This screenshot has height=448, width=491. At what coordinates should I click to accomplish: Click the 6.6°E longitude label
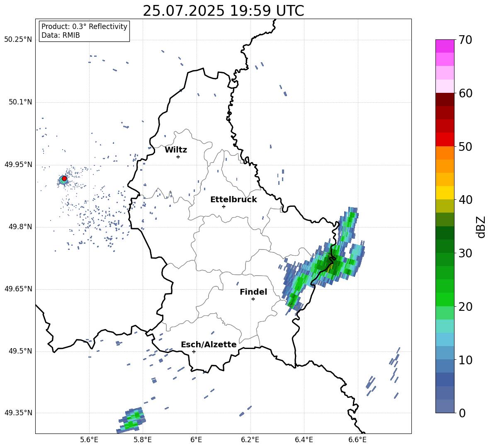357,440
